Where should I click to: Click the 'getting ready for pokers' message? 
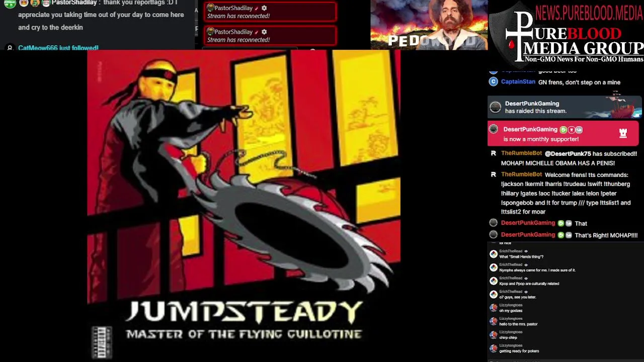pos(519,351)
